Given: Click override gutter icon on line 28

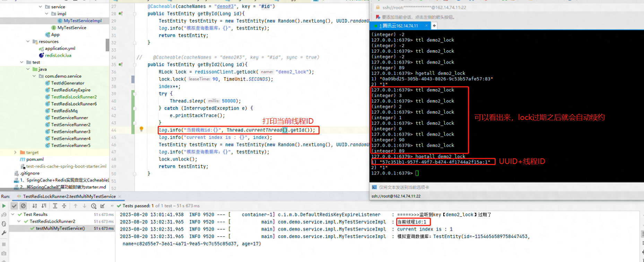Looking at the screenshot, I should pyautogui.click(x=121, y=14).
